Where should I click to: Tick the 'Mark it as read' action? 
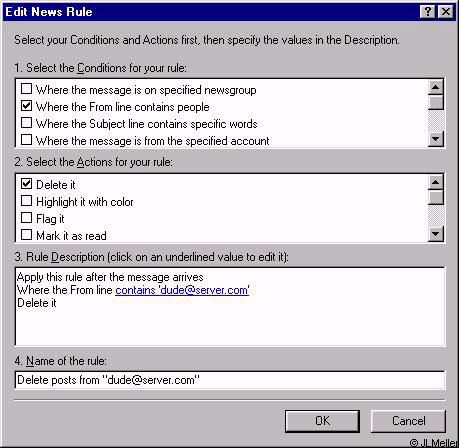(x=26, y=235)
